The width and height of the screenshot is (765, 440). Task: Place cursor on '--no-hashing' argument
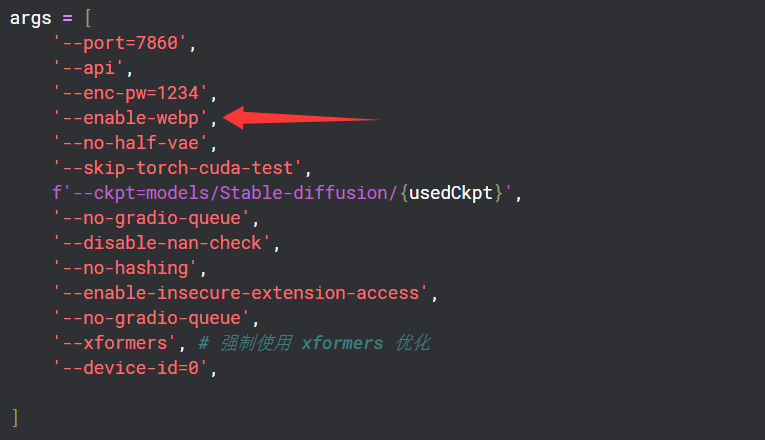(125, 268)
